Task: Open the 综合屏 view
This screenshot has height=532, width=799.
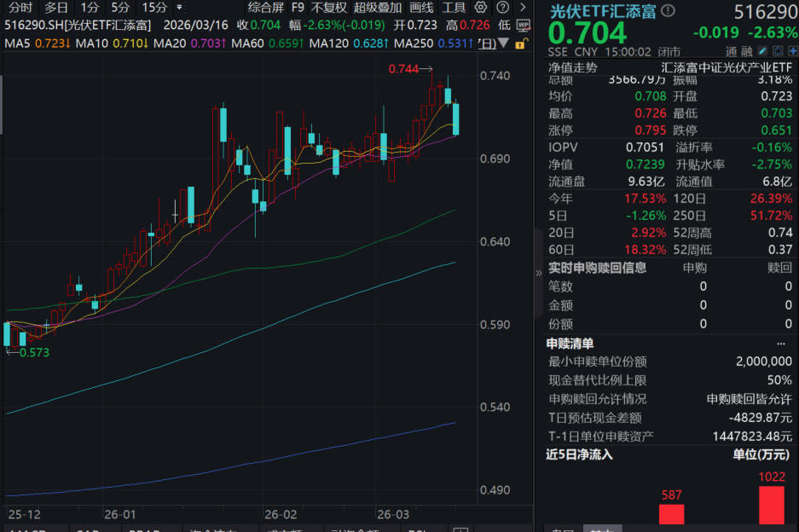Action: 266,8
